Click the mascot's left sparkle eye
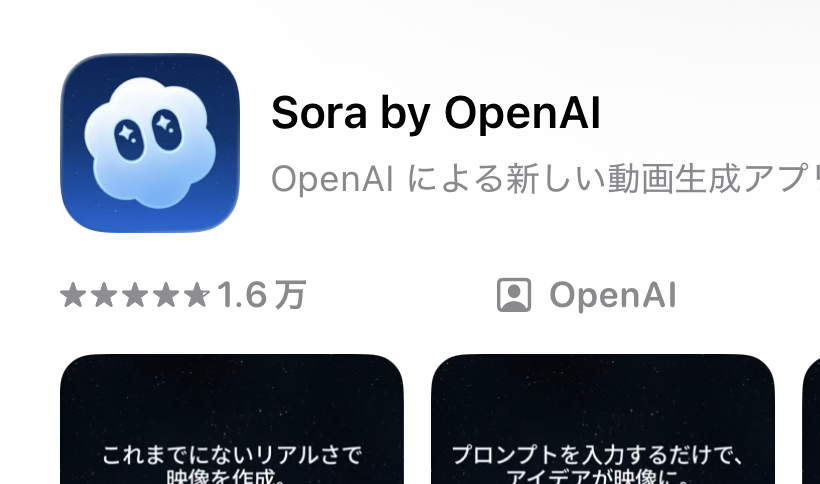This screenshot has width=820, height=484. [x=129, y=140]
